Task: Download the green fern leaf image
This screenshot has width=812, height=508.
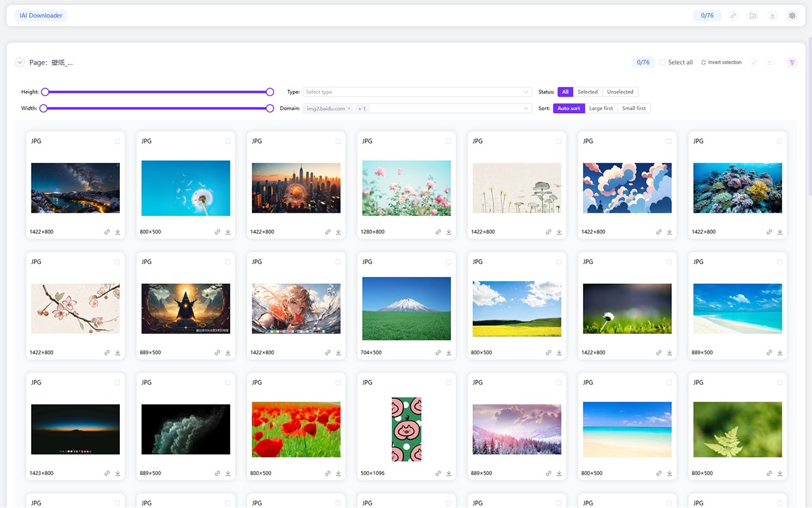Action: coord(780,473)
